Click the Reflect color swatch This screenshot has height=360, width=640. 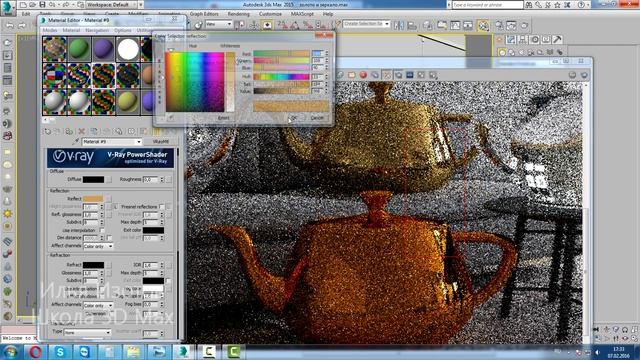point(93,199)
